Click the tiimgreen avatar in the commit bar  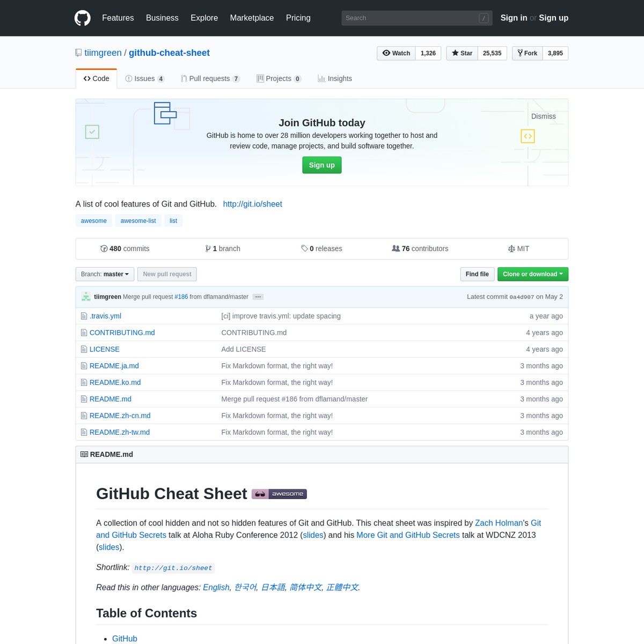[x=86, y=297]
